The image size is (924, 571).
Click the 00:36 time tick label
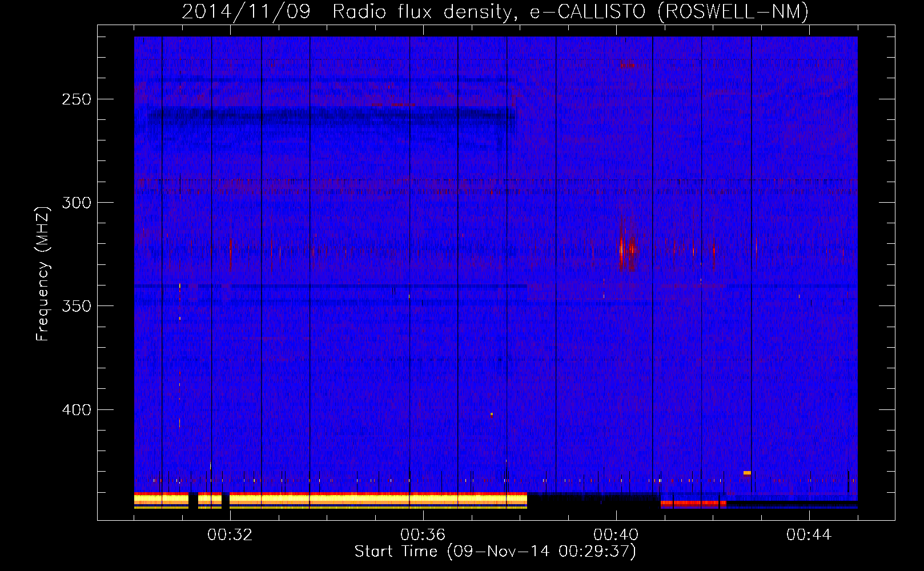(x=423, y=535)
